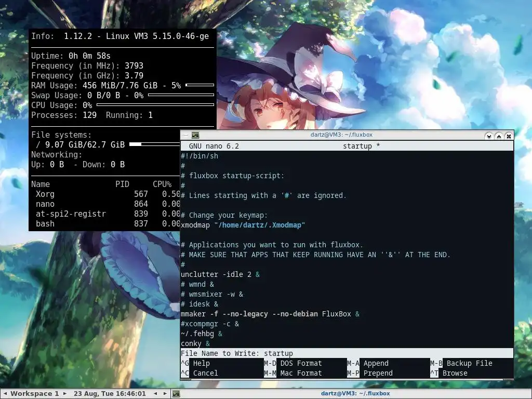Click next window arrow before terminal icon

click(x=165, y=394)
